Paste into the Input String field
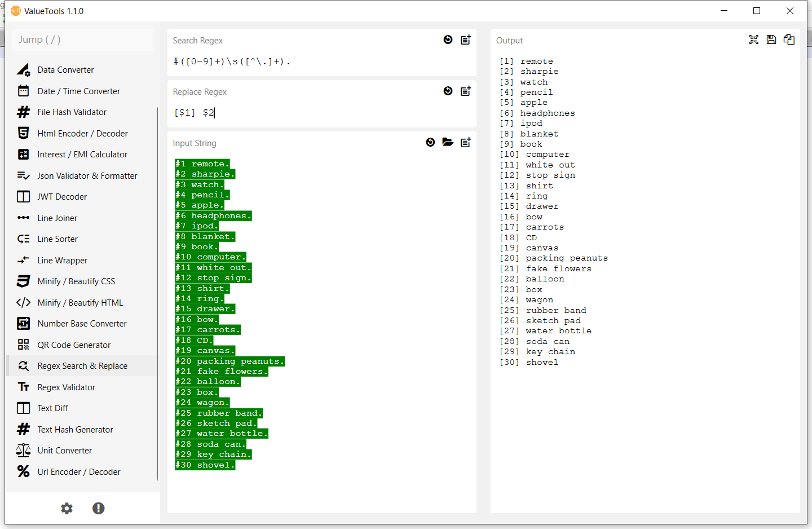This screenshot has height=529, width=812. tap(466, 142)
